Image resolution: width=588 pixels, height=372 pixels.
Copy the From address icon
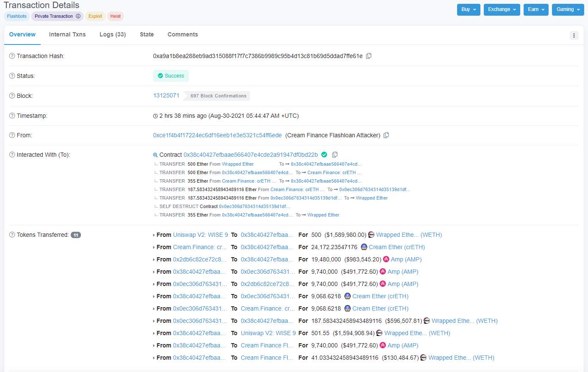pyautogui.click(x=386, y=135)
